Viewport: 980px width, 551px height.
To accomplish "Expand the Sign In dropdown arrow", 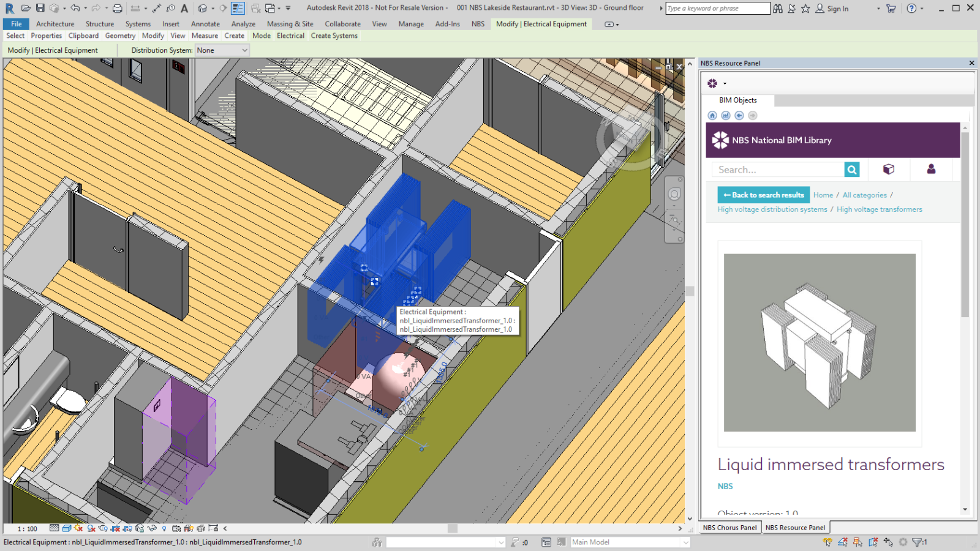I will tap(878, 9).
